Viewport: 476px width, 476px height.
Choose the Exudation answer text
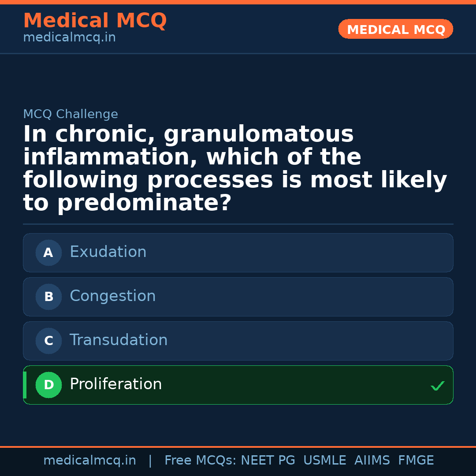pyautogui.click(x=108, y=252)
